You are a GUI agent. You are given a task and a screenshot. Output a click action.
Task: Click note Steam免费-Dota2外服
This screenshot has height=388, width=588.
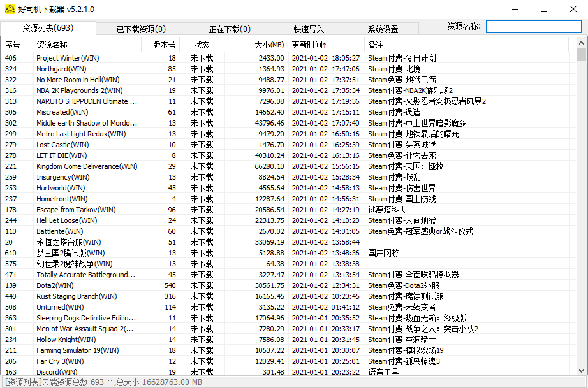click(x=404, y=286)
